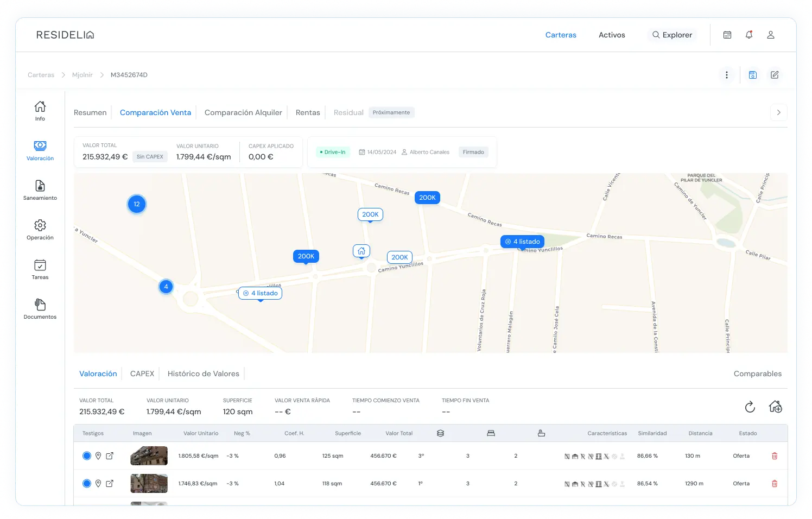Screen dimensions: 812x519
Task: Click the floors column header icon
Action: 440,433
